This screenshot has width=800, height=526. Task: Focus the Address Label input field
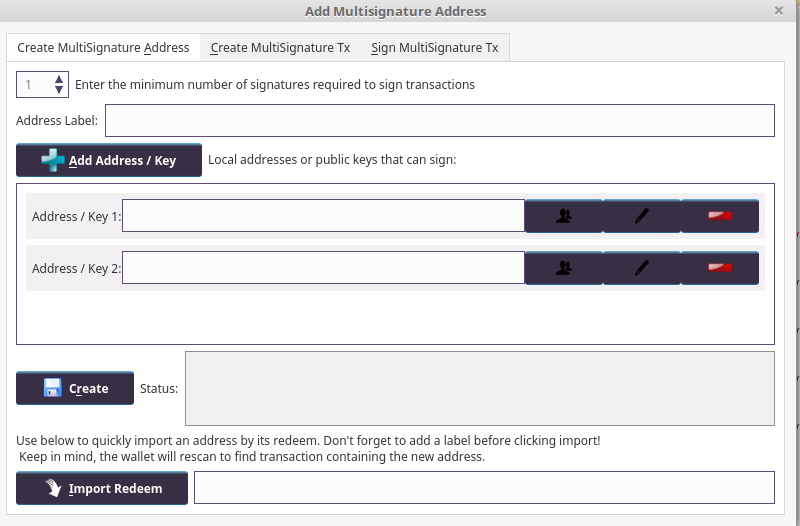click(x=440, y=120)
